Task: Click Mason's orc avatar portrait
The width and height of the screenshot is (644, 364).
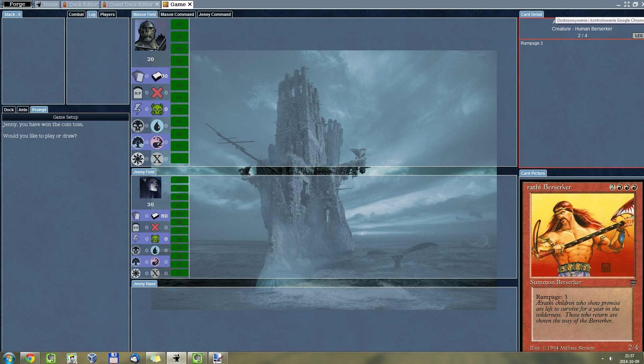Action: click(150, 35)
